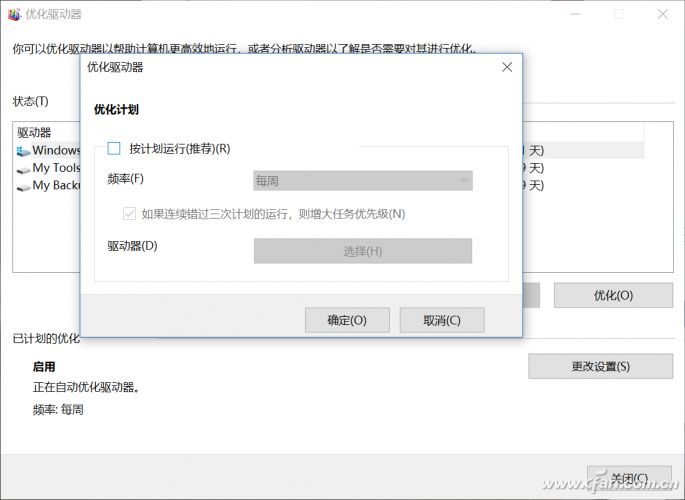Select the My Backup drive icon
This screenshot has height=500, width=685.
click(x=23, y=187)
